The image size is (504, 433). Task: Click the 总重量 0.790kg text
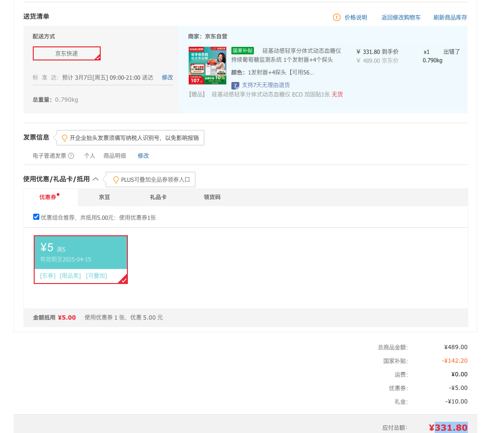tap(55, 100)
